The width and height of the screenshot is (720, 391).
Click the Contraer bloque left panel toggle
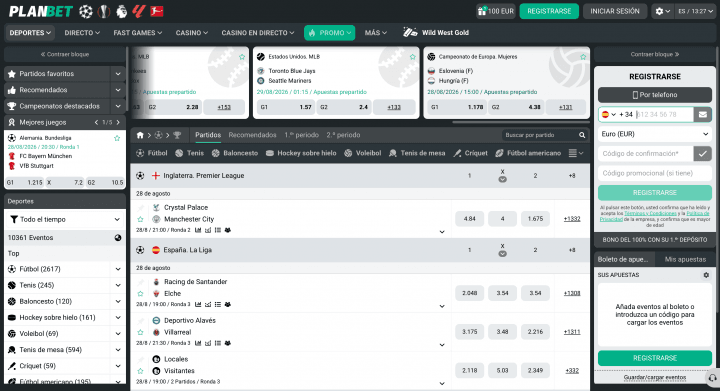(65, 54)
